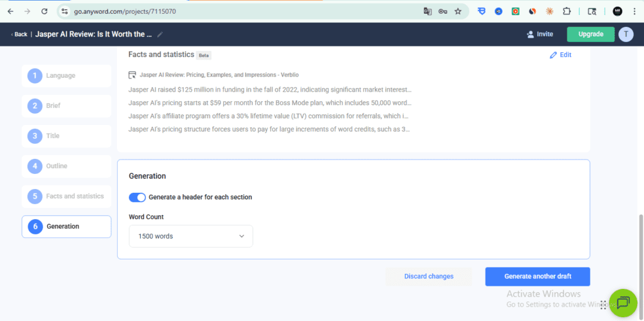The height and width of the screenshot is (321, 644).
Task: Click the fact about $59 Boss Mode pricing
Action: (270, 102)
